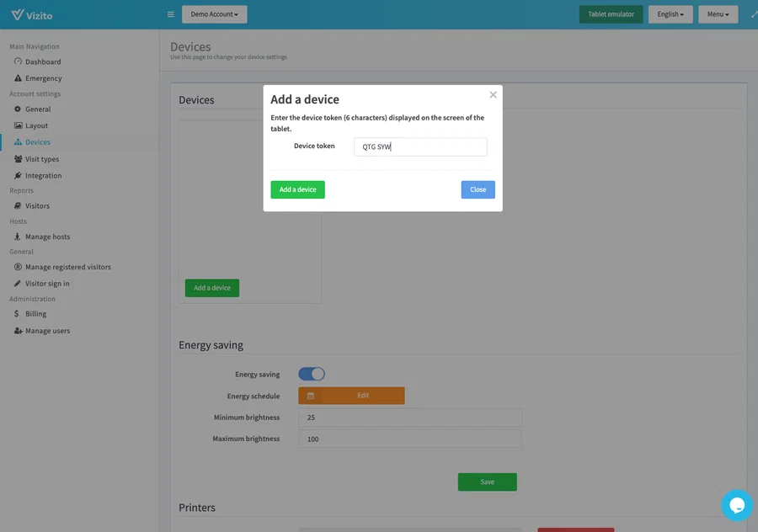This screenshot has height=532, width=758.
Task: Open the Demo Account dropdown
Action: pyautogui.click(x=214, y=14)
